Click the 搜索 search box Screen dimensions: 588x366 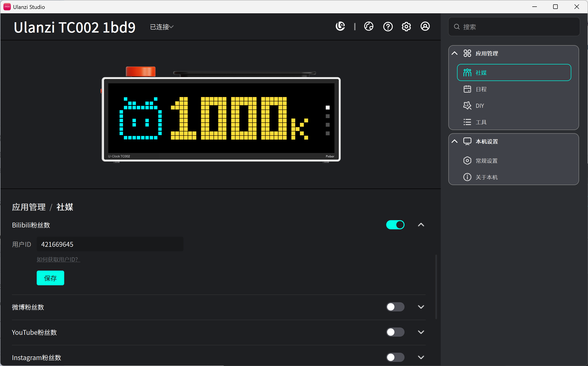click(x=514, y=27)
